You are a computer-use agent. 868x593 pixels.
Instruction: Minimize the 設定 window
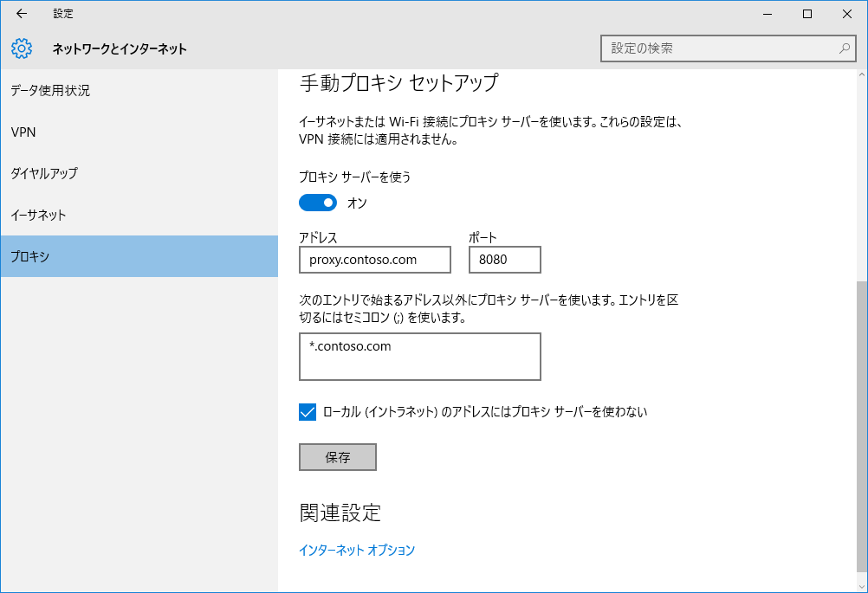point(767,14)
